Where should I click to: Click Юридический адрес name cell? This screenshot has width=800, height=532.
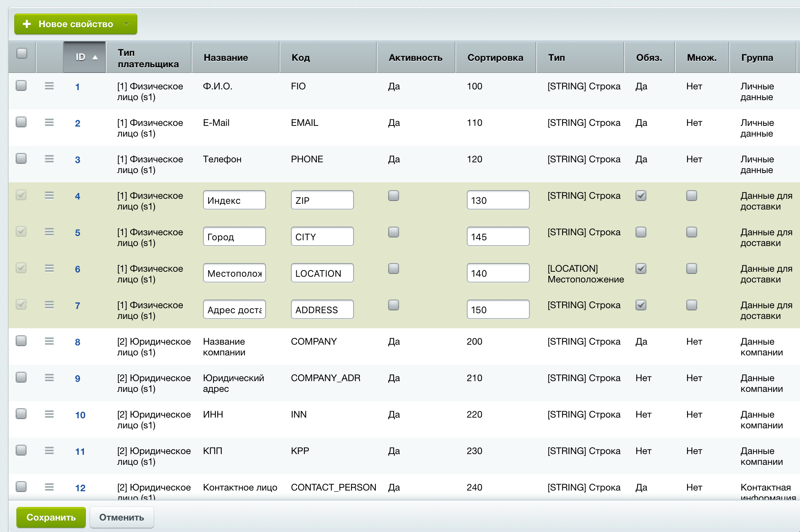[x=233, y=383]
